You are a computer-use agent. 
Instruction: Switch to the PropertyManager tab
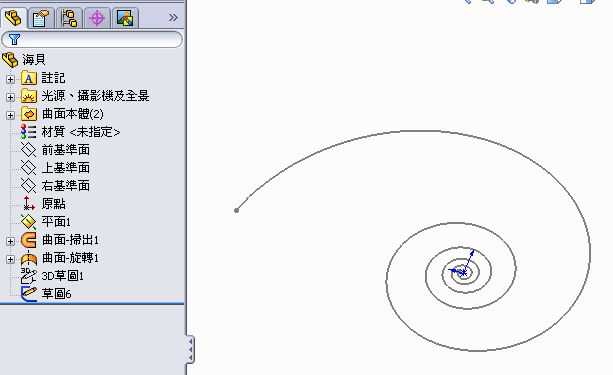(x=41, y=18)
